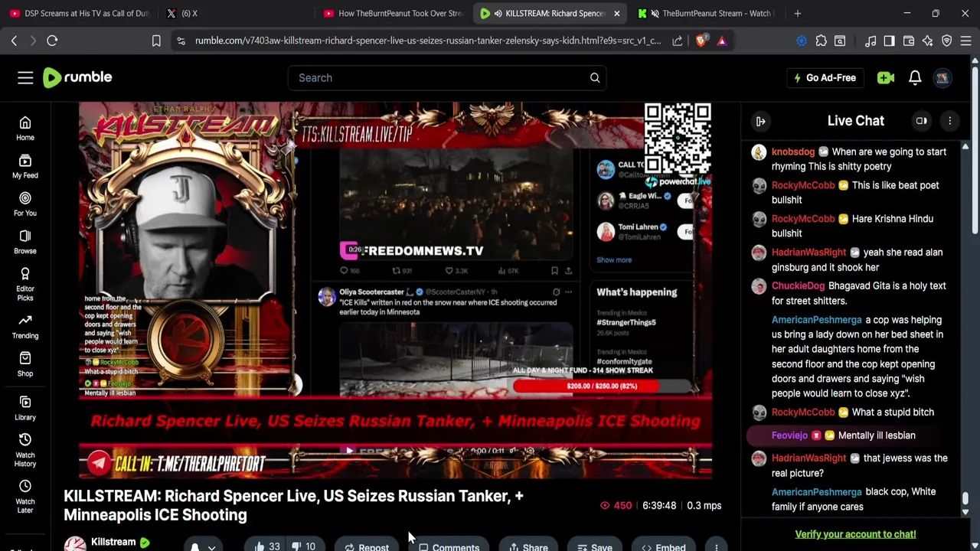The width and height of the screenshot is (980, 551).
Task: Click the video player area
Action: (396, 291)
